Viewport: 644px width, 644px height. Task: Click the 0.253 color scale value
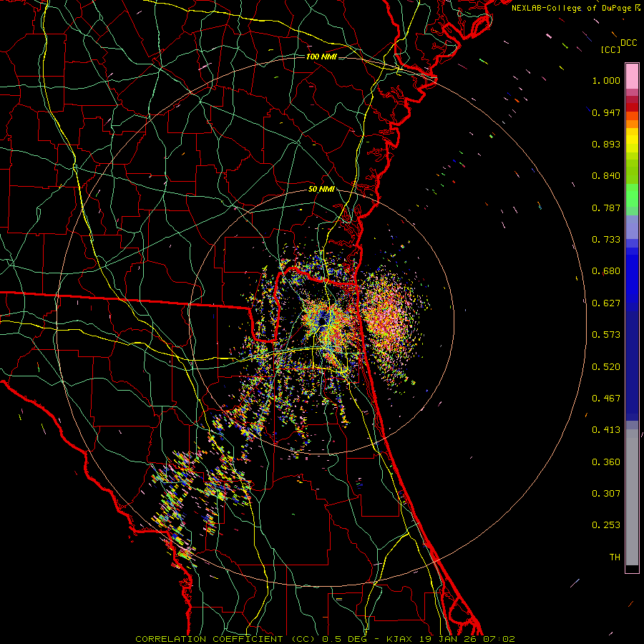(x=606, y=525)
